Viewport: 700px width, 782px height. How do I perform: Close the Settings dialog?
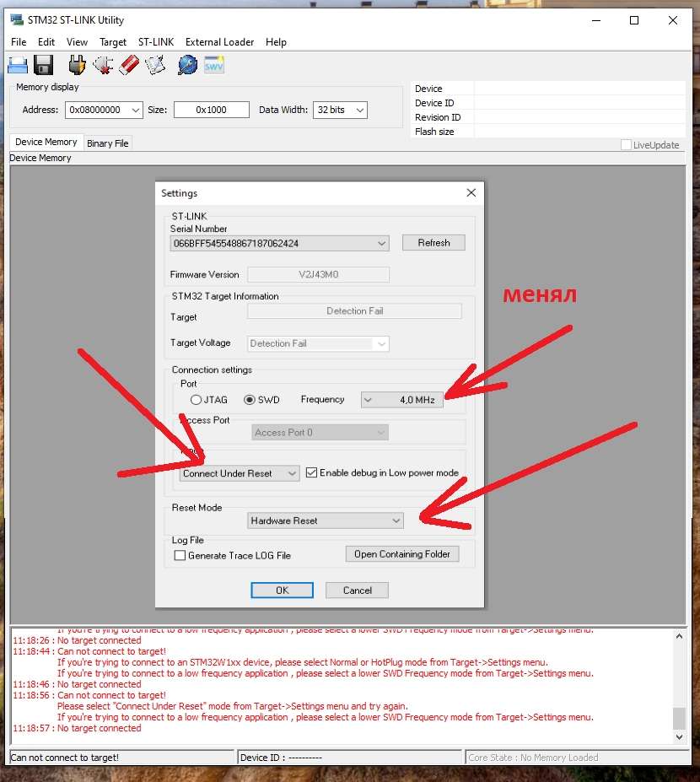pyautogui.click(x=471, y=192)
